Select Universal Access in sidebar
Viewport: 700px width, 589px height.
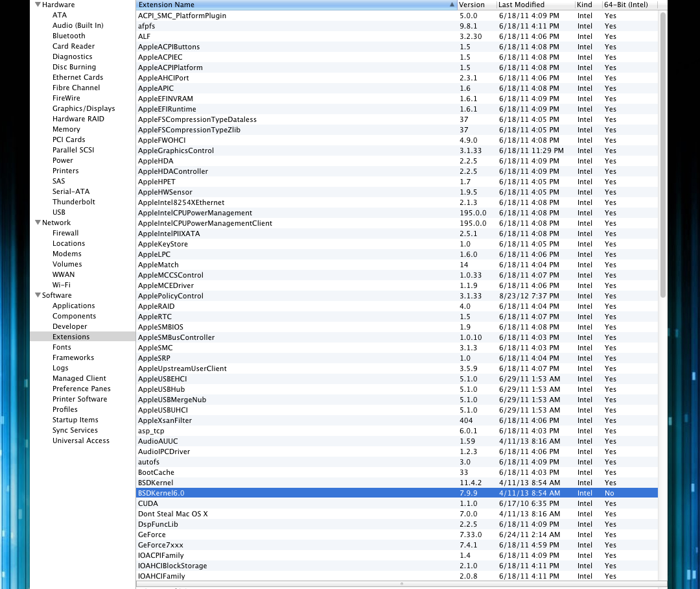(81, 440)
